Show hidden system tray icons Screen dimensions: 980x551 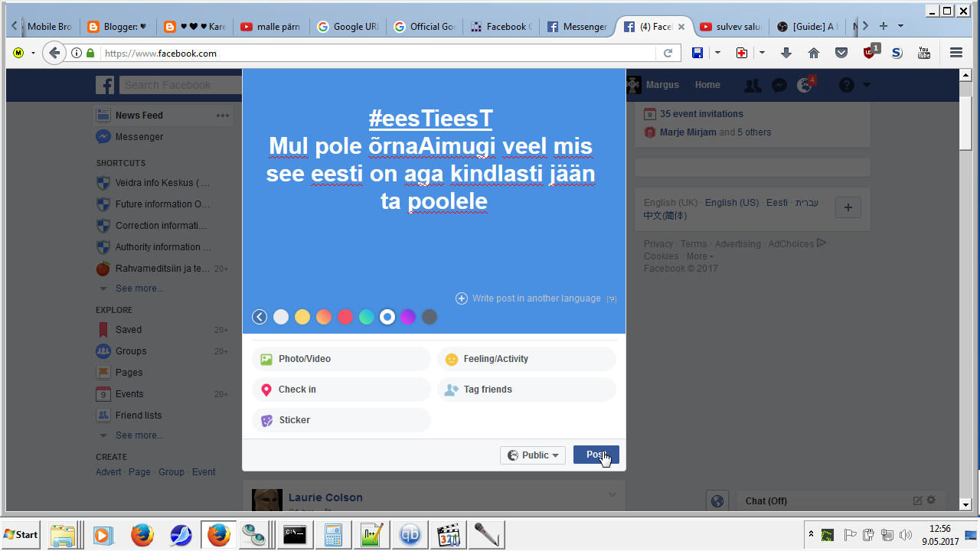click(811, 533)
